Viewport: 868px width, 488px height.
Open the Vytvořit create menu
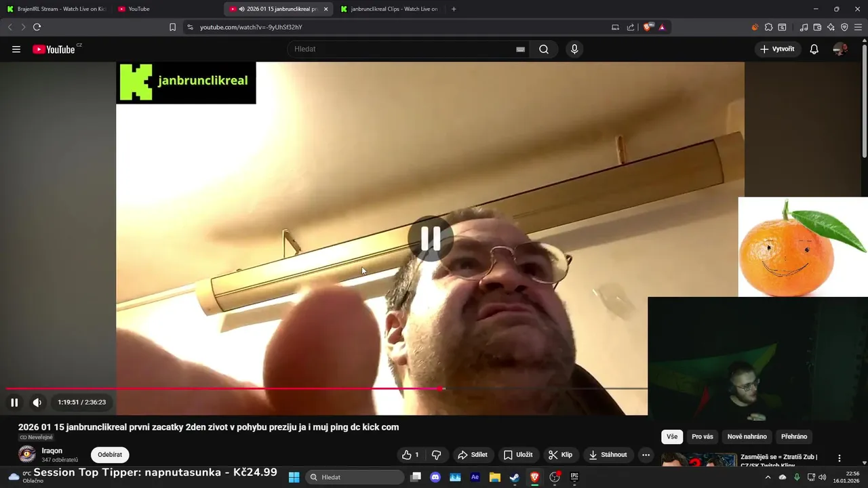coord(777,49)
